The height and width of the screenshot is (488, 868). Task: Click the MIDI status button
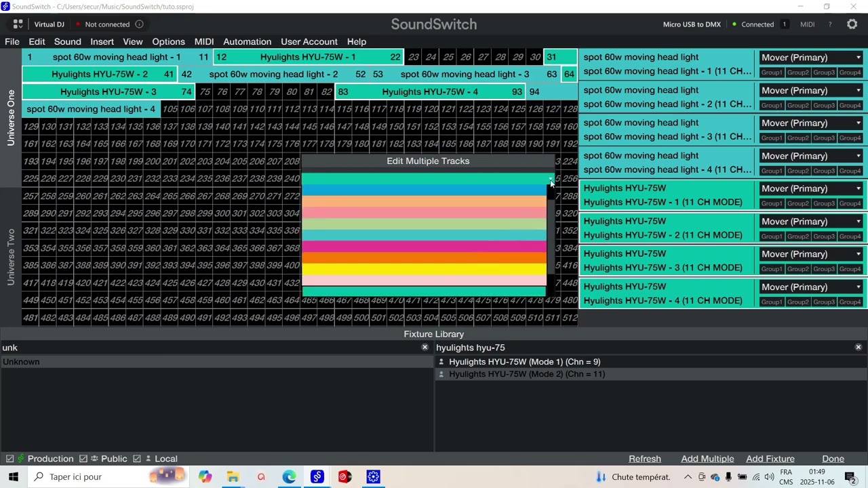click(x=807, y=24)
